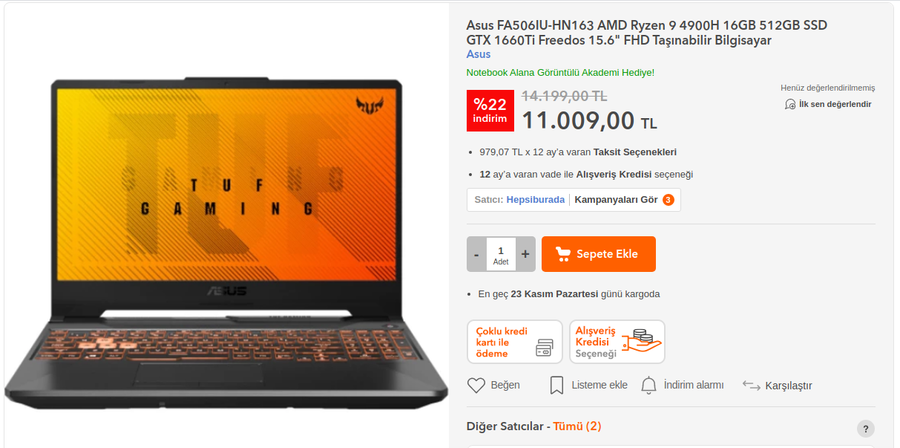Click the heart Beğen icon
The height and width of the screenshot is (448, 900).
pos(476,385)
